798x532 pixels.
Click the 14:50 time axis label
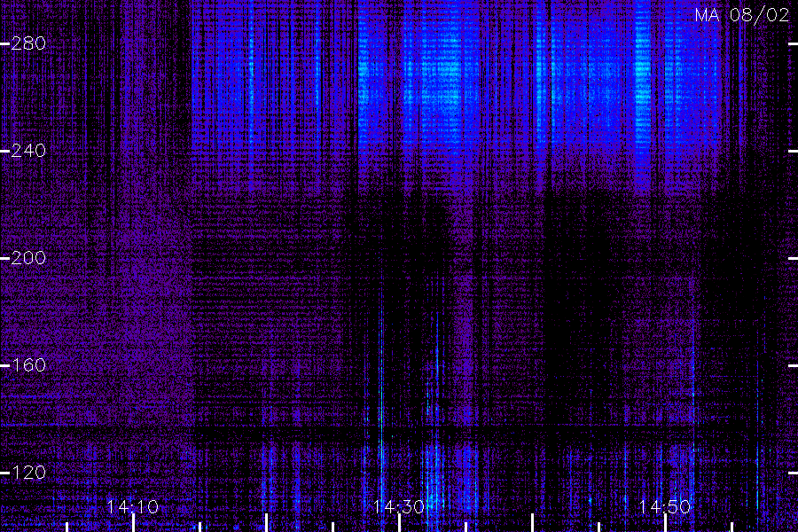pyautogui.click(x=665, y=507)
